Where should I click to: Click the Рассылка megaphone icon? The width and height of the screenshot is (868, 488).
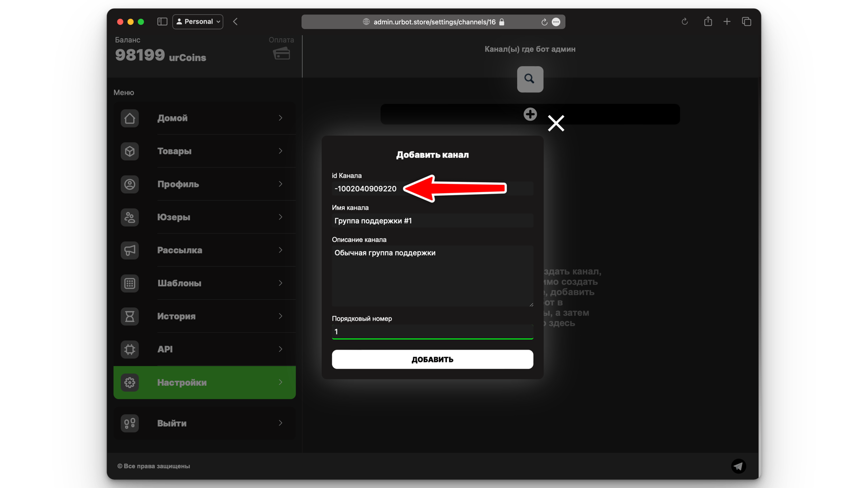[130, 250]
